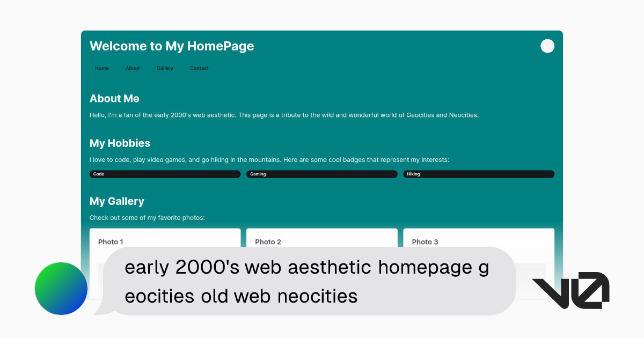Select the Gaming badge

[x=321, y=174]
